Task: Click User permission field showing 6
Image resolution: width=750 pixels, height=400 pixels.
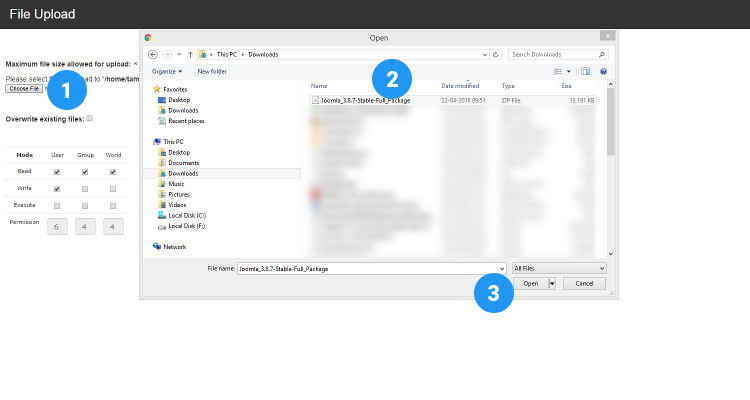Action: pyautogui.click(x=57, y=226)
